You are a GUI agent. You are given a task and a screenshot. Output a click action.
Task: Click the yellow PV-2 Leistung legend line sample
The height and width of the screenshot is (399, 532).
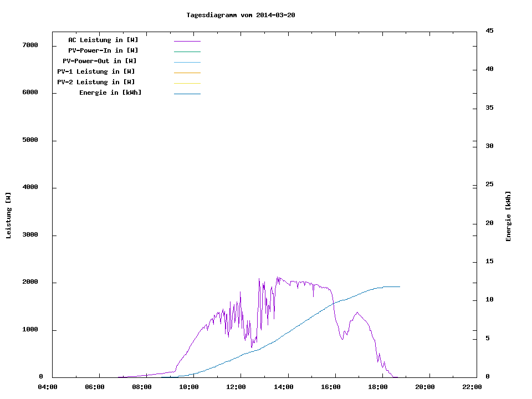187,83
